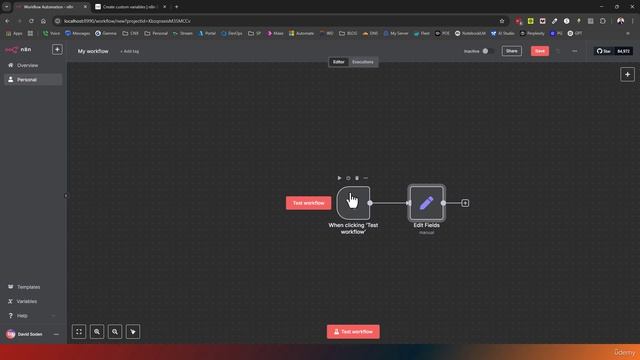Click the n8n logo

(x=18, y=49)
